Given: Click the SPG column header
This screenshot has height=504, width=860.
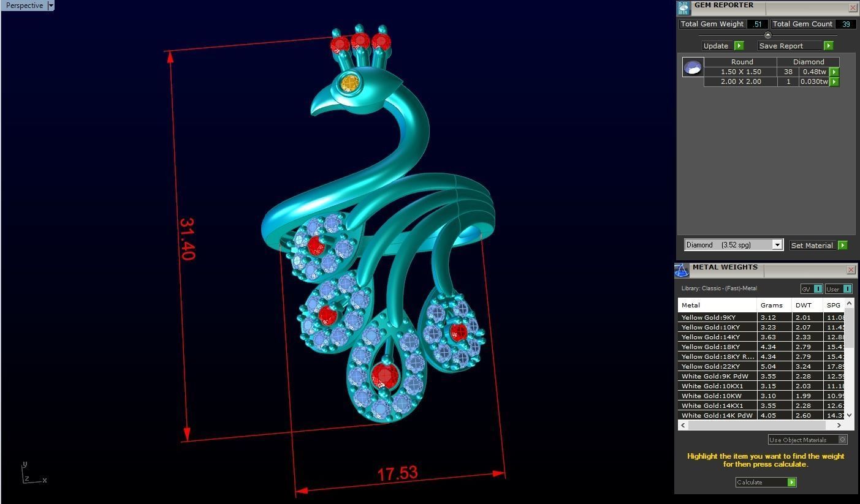Looking at the screenshot, I should pos(834,305).
